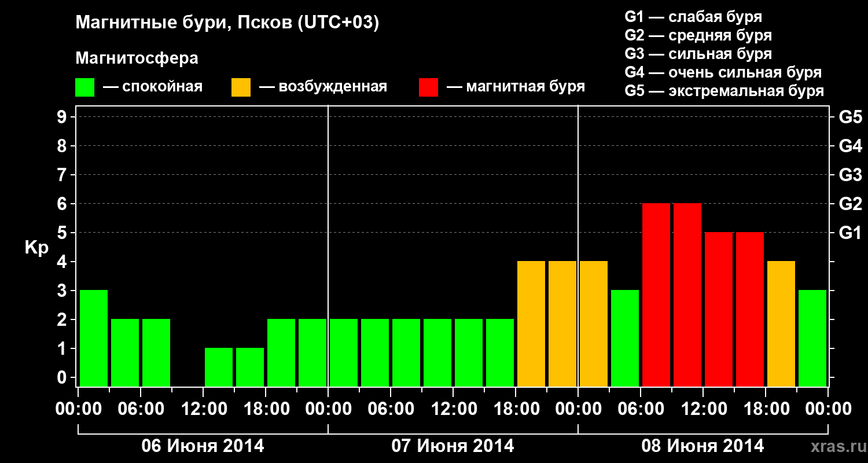Viewport: 868px width, 463px height.
Task: Click the 'G5 — экстремальная буря' line
Action: [x=724, y=91]
